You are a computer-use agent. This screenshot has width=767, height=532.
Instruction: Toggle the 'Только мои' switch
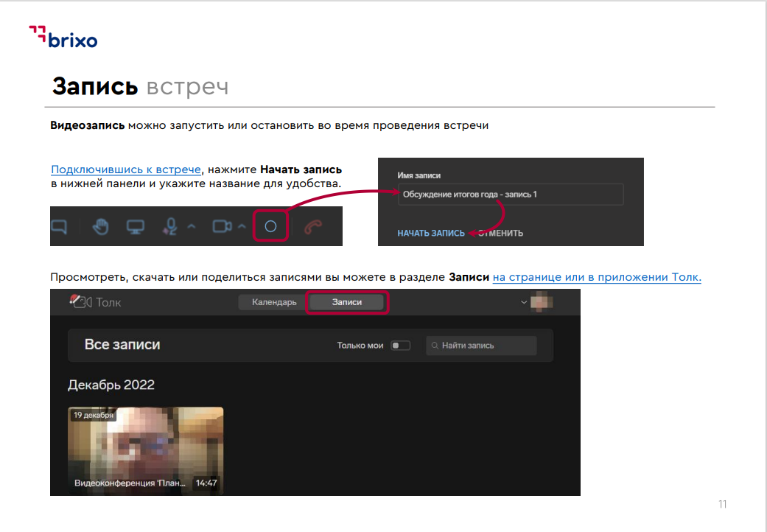[400, 345]
